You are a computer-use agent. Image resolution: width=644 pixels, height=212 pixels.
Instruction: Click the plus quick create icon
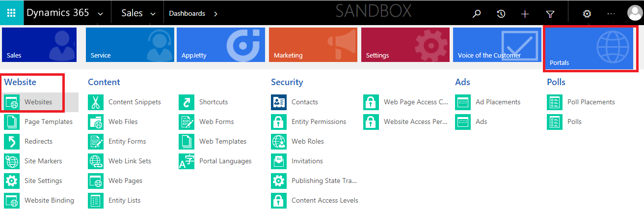click(x=525, y=14)
